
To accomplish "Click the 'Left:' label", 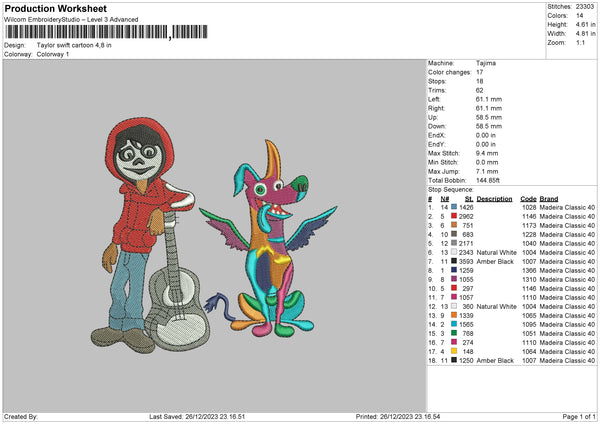I will pos(434,99).
